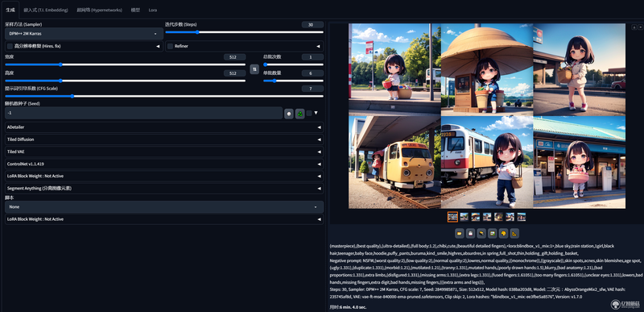644x312 pixels.
Task: Select the third gallery thumbnail with umbrella
Action: click(x=476, y=217)
